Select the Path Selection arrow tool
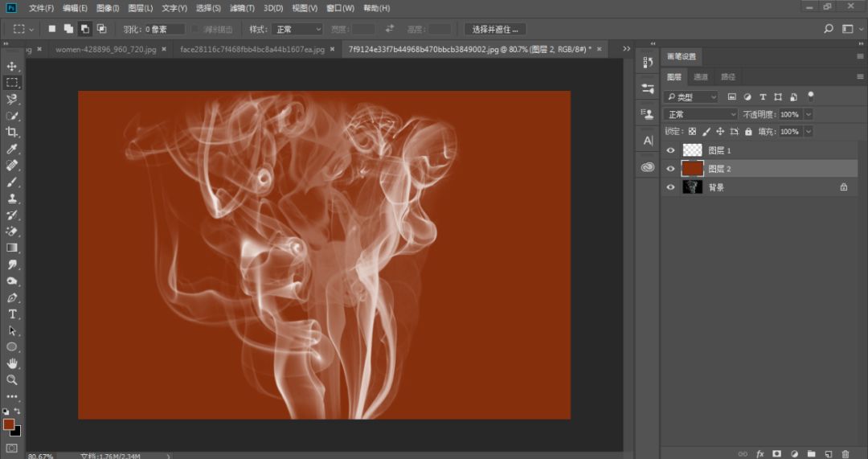The height and width of the screenshot is (459, 868). (11, 330)
